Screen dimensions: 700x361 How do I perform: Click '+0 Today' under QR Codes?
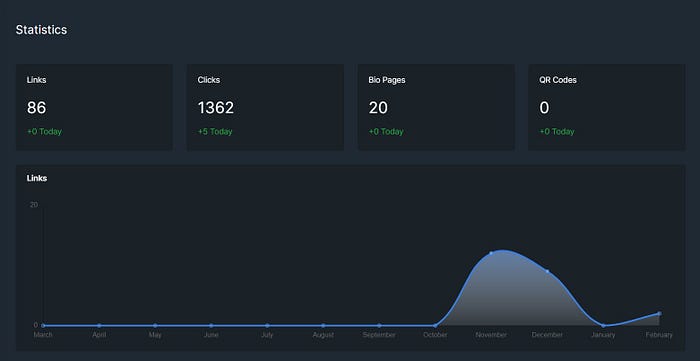557,132
